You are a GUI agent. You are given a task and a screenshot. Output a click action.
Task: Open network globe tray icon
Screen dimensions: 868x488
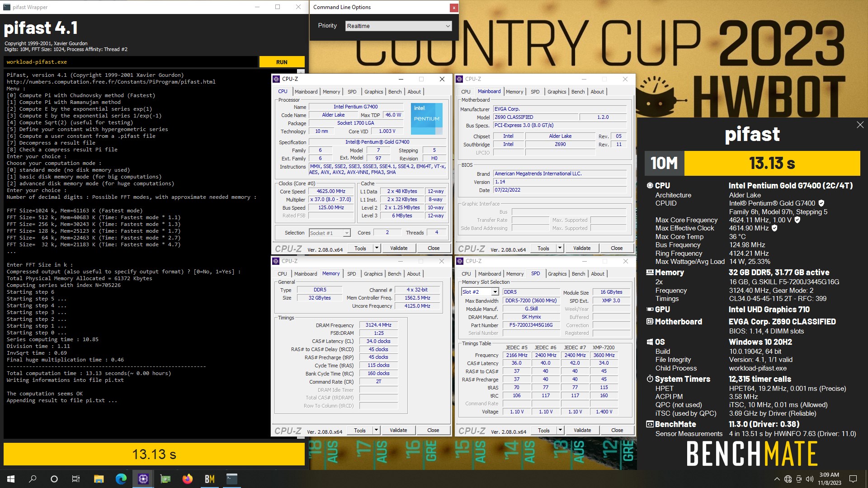pyautogui.click(x=788, y=479)
